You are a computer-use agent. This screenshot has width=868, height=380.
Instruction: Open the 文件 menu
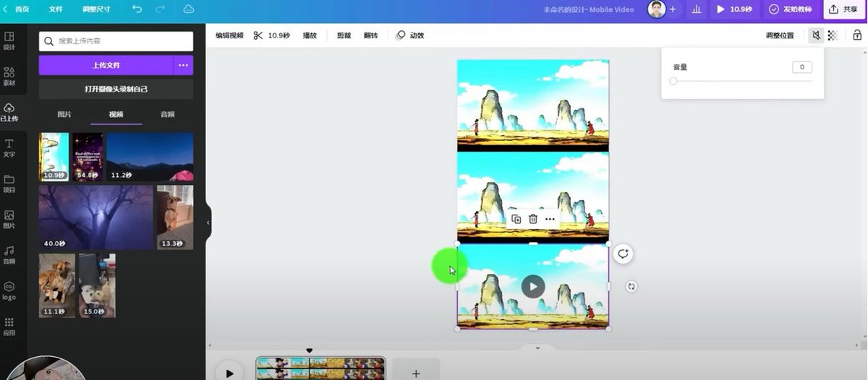(x=56, y=9)
